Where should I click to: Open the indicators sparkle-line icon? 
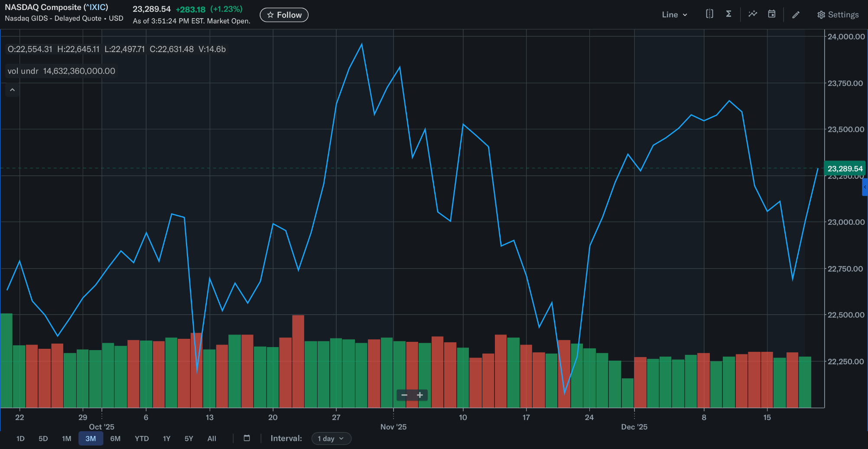(753, 14)
